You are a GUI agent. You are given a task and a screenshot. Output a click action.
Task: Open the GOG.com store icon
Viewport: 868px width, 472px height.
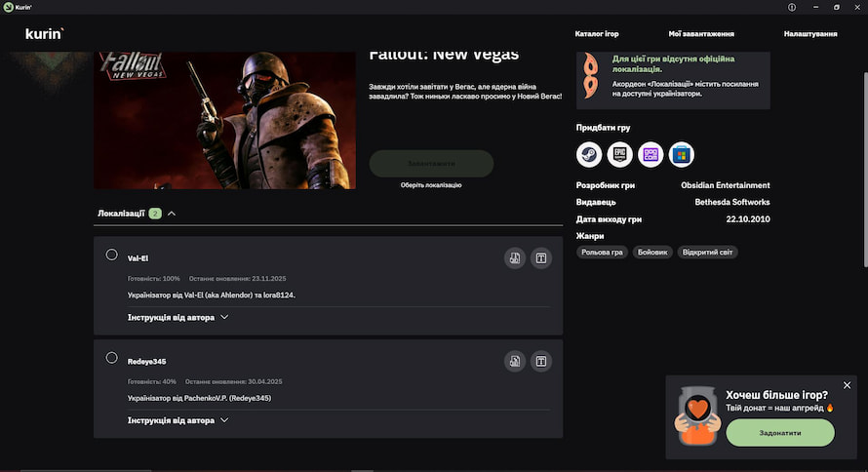pos(651,154)
